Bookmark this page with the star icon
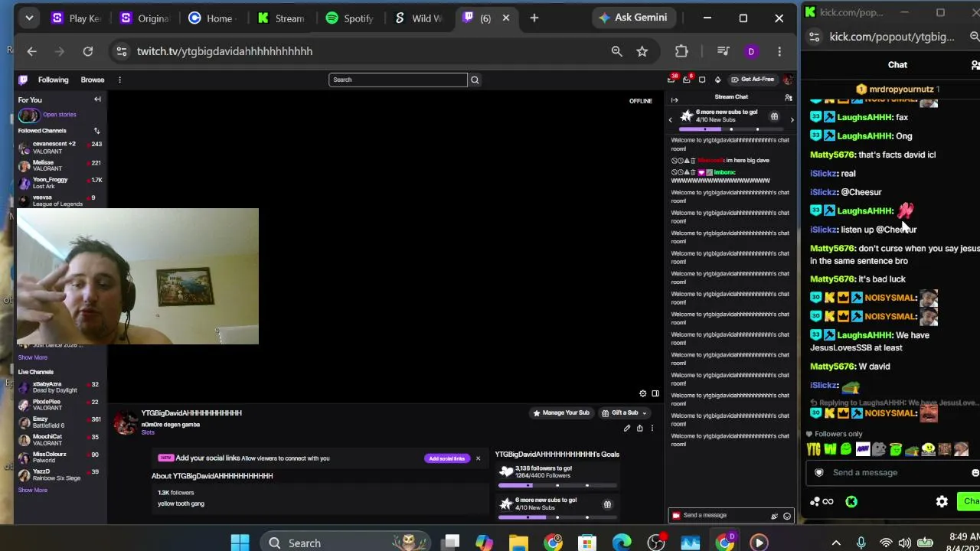980x551 pixels. 642,51
